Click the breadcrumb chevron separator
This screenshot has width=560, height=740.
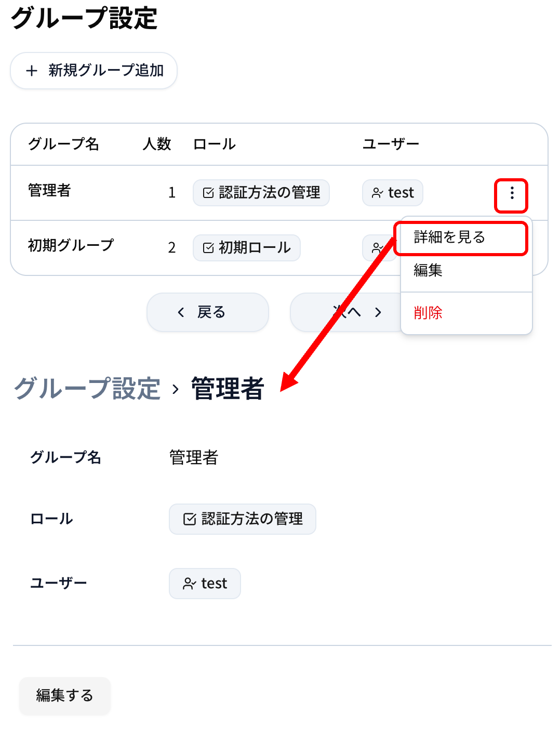tap(176, 389)
